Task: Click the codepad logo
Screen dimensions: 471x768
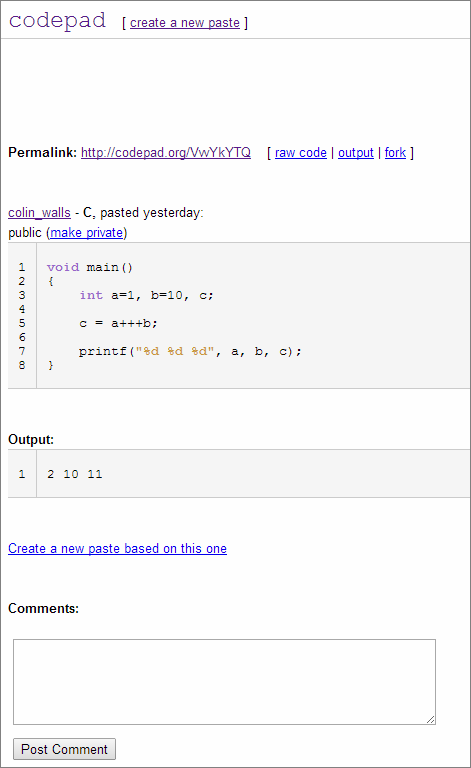Action: [57, 21]
